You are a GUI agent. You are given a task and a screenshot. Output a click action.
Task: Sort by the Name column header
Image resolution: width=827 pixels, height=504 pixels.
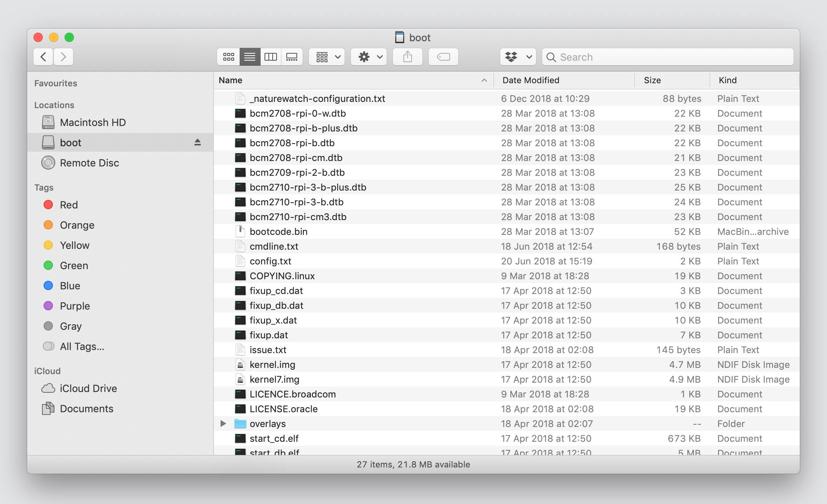pos(353,80)
